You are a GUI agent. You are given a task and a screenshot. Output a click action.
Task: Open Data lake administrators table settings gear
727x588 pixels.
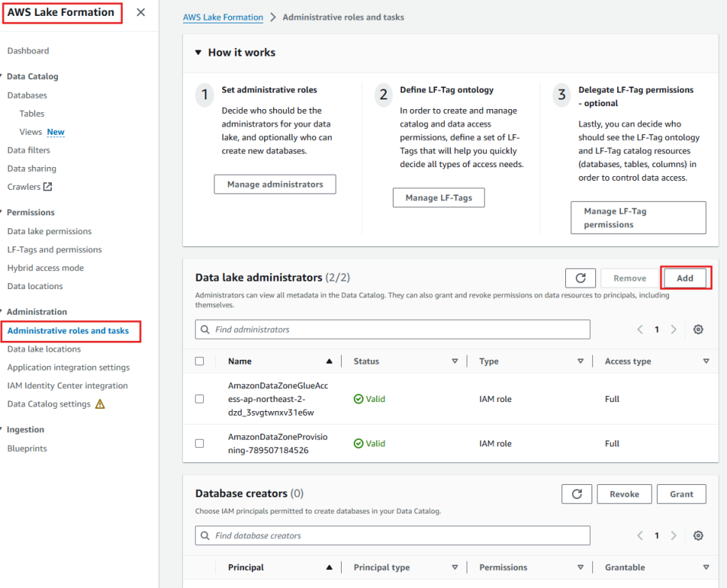pyautogui.click(x=698, y=329)
